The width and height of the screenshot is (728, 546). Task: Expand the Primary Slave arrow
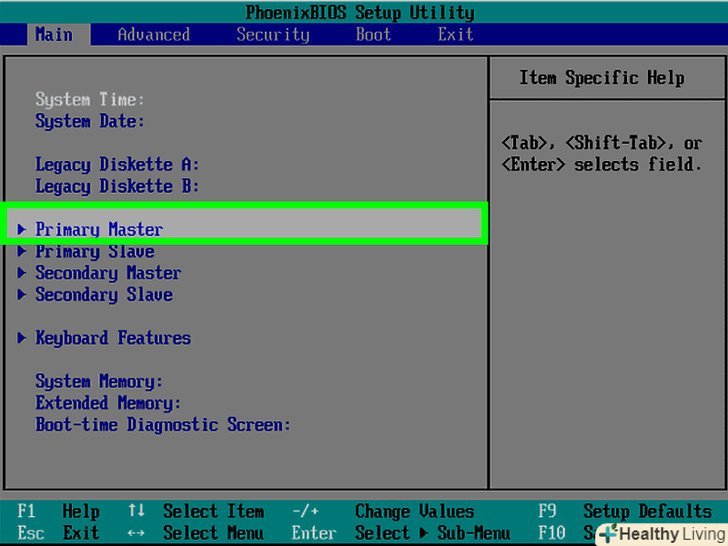[21, 251]
